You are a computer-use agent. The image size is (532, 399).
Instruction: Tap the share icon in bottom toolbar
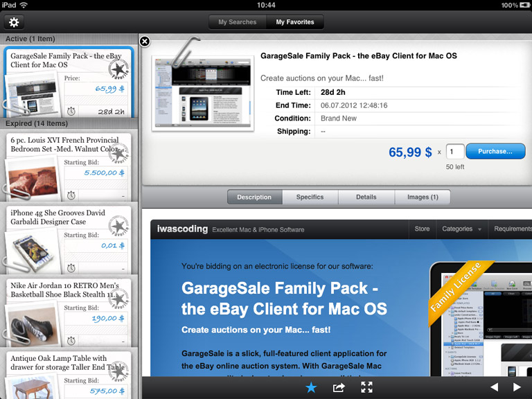coord(339,387)
